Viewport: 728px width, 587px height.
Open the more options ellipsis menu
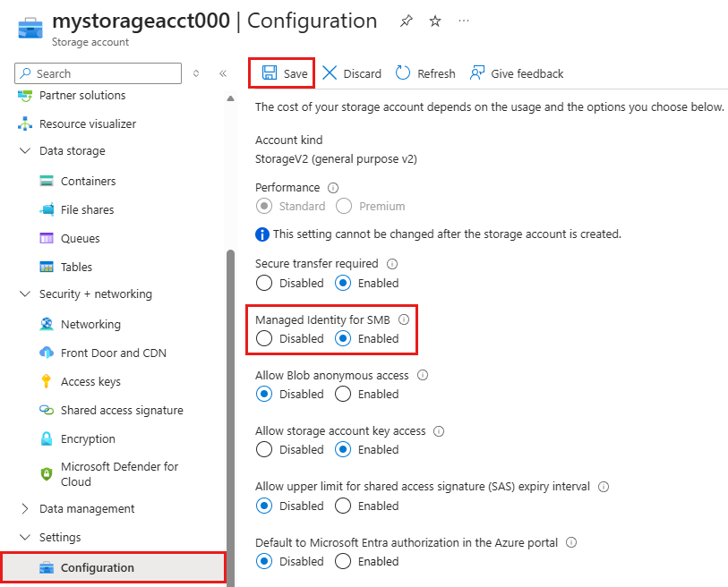click(x=464, y=20)
